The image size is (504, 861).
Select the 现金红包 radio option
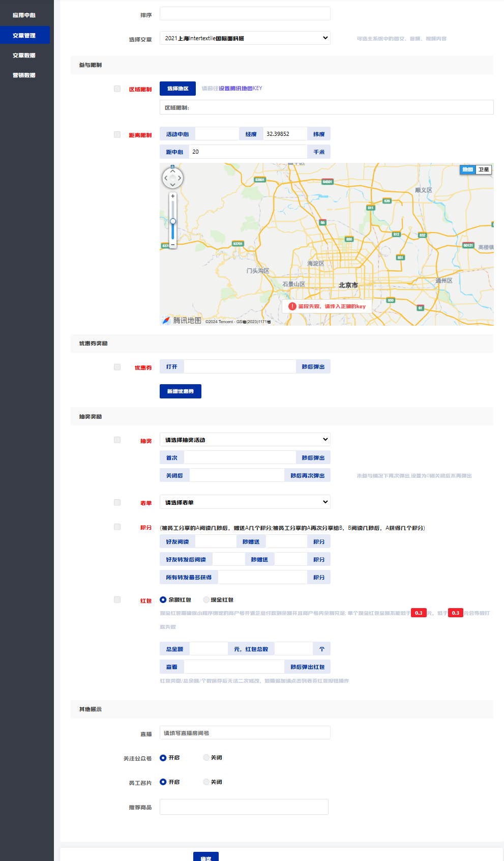[x=206, y=600]
